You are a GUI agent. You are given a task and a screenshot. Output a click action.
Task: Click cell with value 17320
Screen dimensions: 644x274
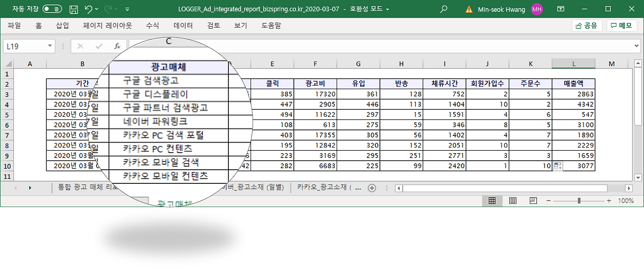[315, 94]
